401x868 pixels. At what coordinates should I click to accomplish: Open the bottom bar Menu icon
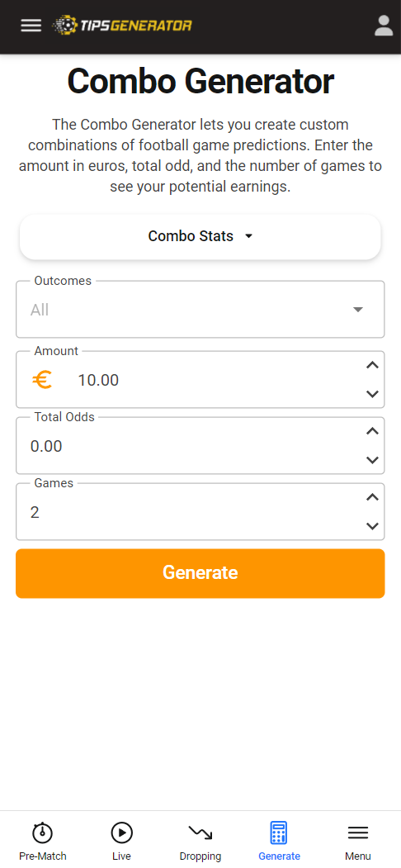(x=358, y=832)
